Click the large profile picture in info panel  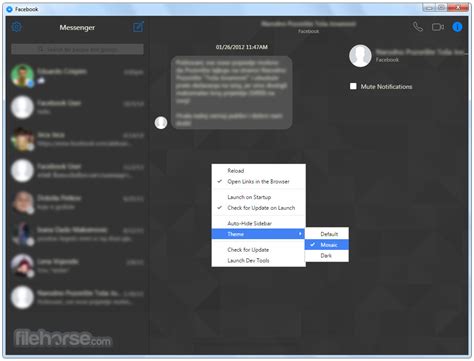click(x=360, y=56)
